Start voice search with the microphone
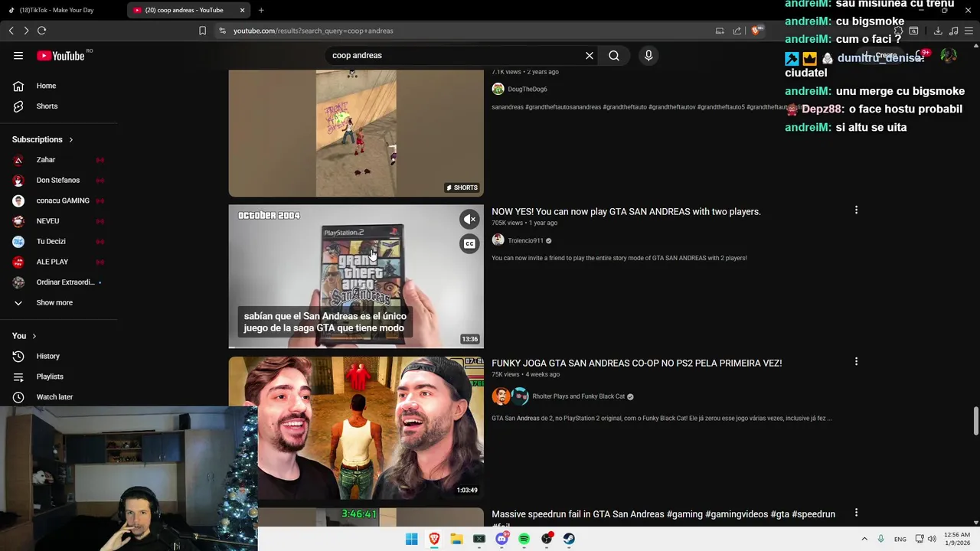Screen dimensions: 980x551 [x=648, y=55]
